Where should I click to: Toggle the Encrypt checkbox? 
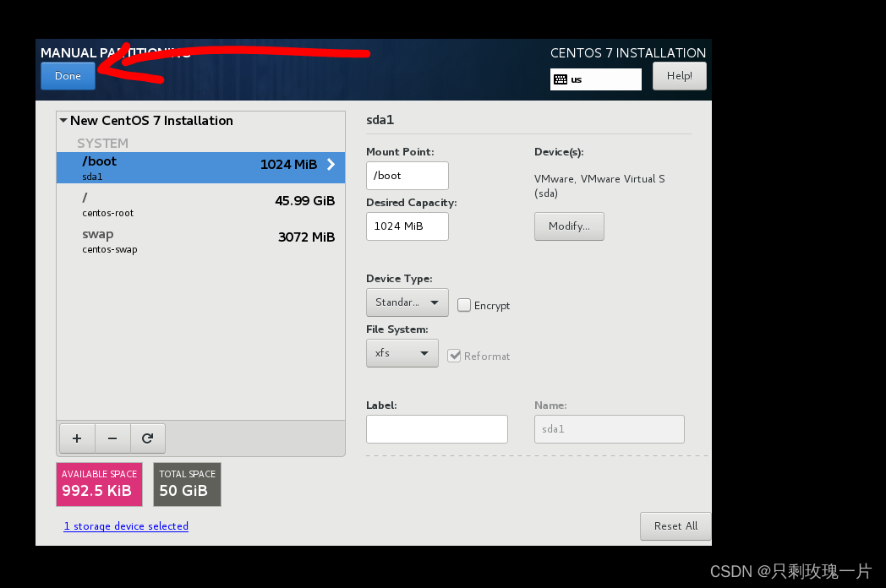[x=464, y=305]
